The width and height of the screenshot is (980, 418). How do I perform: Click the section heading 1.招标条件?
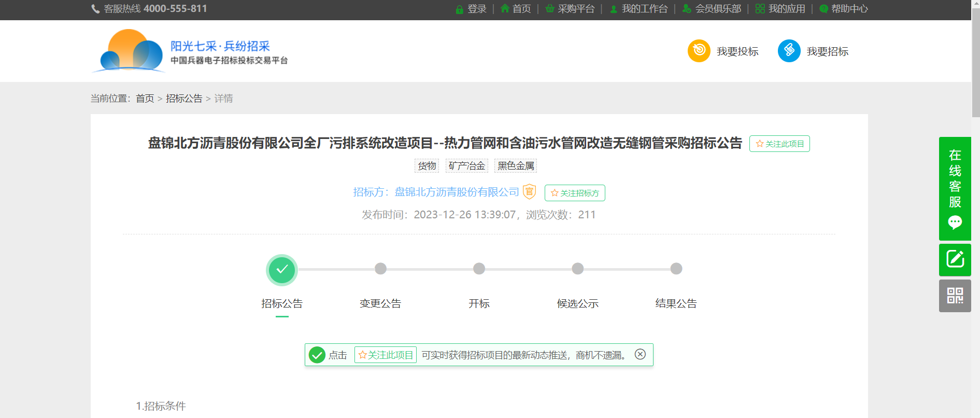pos(161,406)
